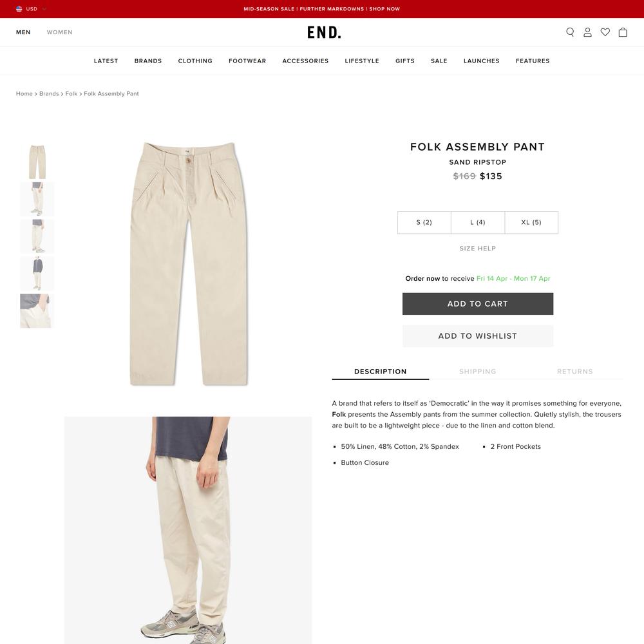Viewport: 644px width, 644px height.
Task: Switch to the Returns tab
Action: [574, 372]
